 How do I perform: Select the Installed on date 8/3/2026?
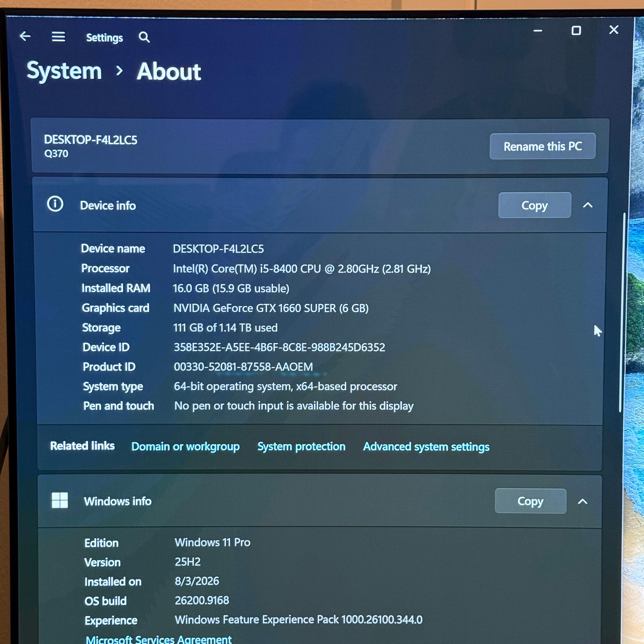coord(197,581)
